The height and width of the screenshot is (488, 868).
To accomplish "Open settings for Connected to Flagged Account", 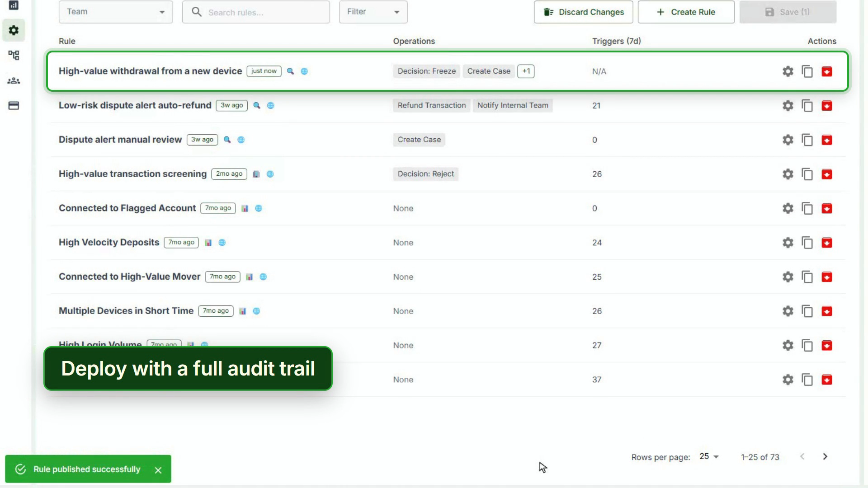I will click(788, 208).
